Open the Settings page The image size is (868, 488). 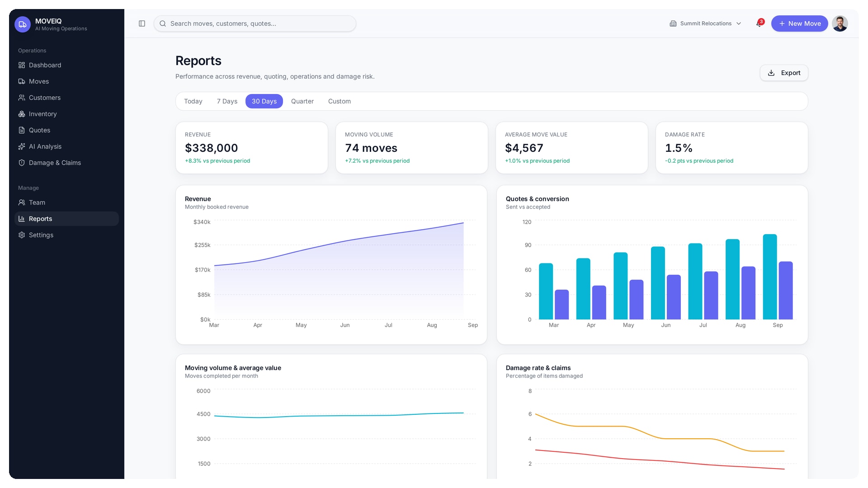coord(66,235)
